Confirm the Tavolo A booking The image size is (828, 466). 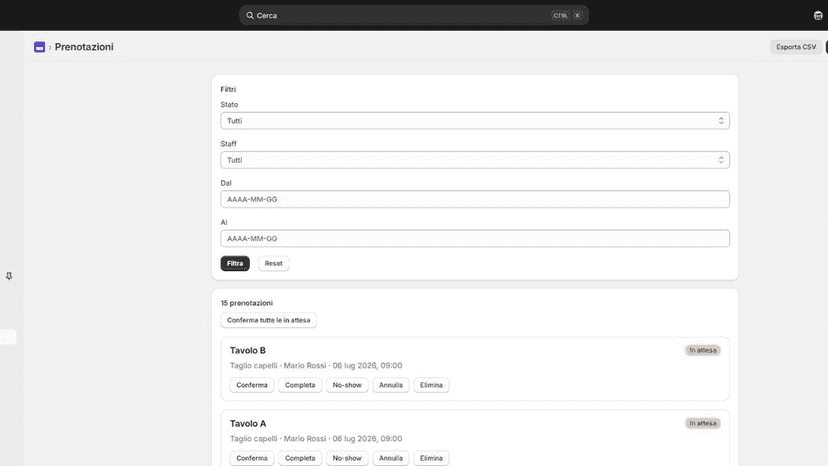[x=252, y=458]
